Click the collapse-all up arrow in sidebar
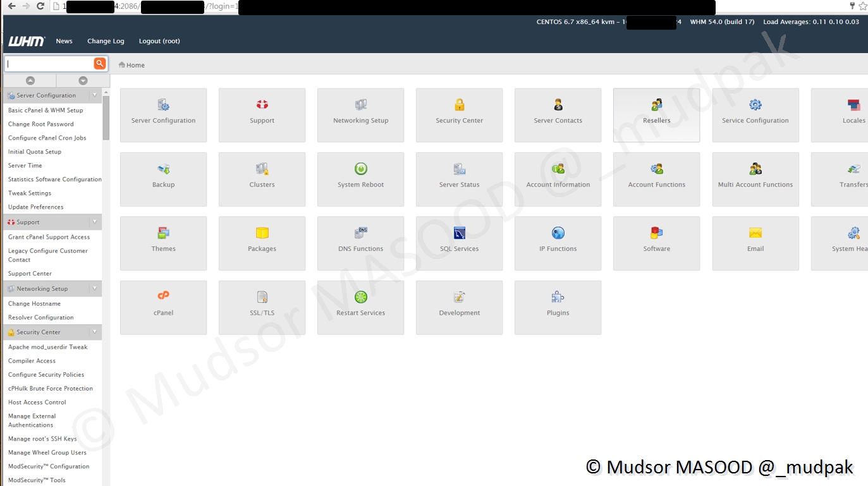The height and width of the screenshot is (486, 868). 30,80
